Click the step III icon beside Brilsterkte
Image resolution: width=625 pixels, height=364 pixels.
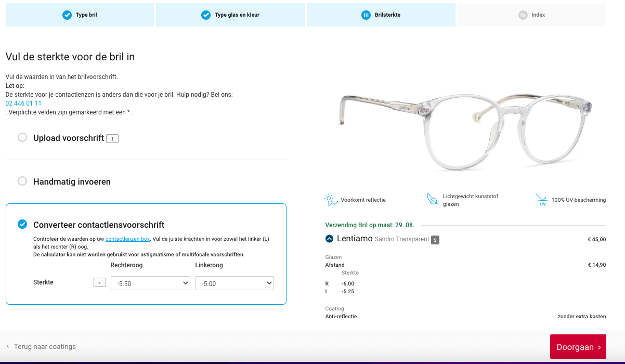click(366, 15)
